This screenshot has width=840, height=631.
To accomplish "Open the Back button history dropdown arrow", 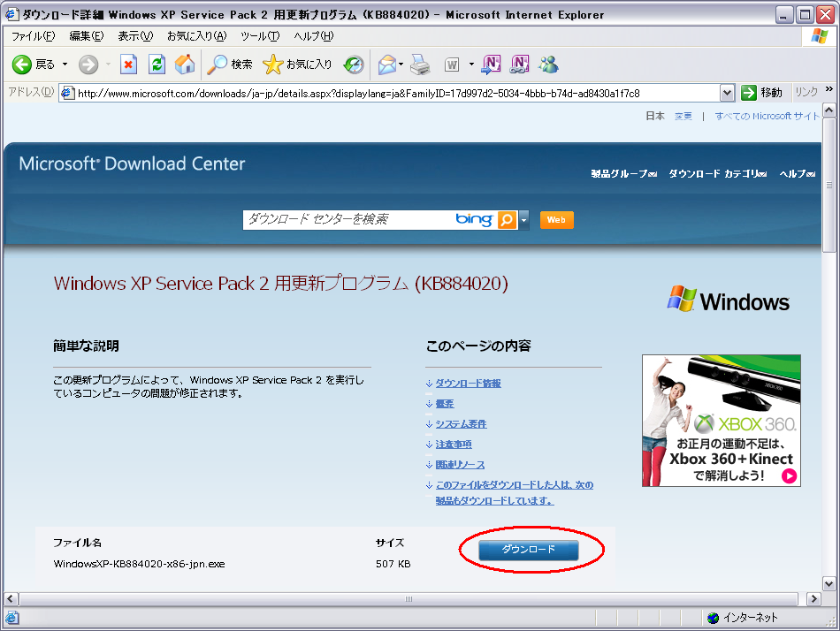I will coord(65,65).
